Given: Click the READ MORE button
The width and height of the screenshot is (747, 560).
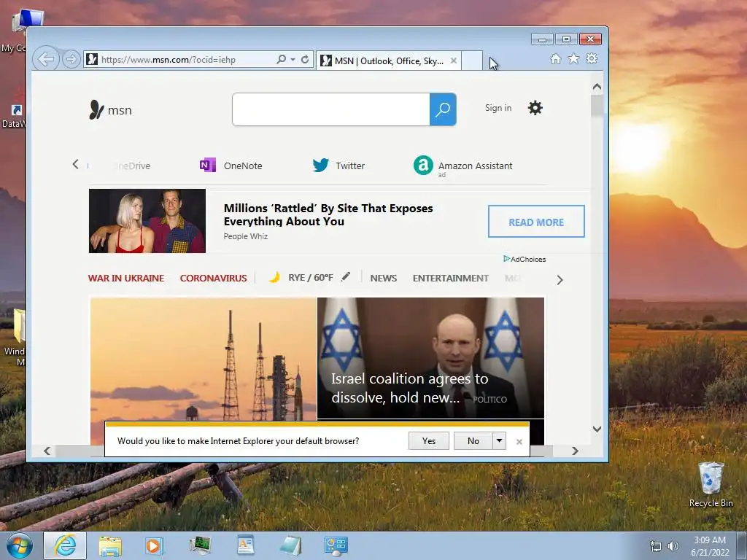Looking at the screenshot, I should click(536, 222).
